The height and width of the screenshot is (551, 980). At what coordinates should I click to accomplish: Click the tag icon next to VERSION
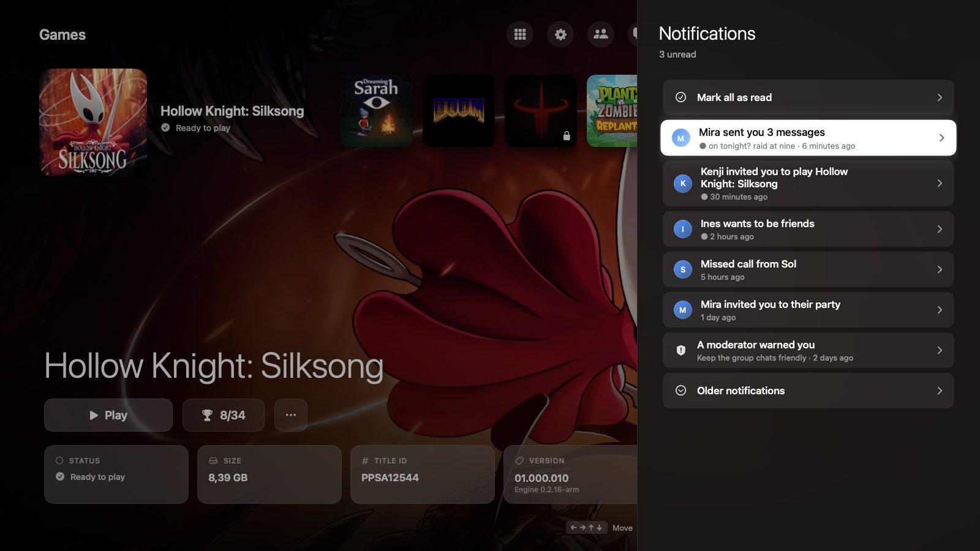tap(519, 460)
